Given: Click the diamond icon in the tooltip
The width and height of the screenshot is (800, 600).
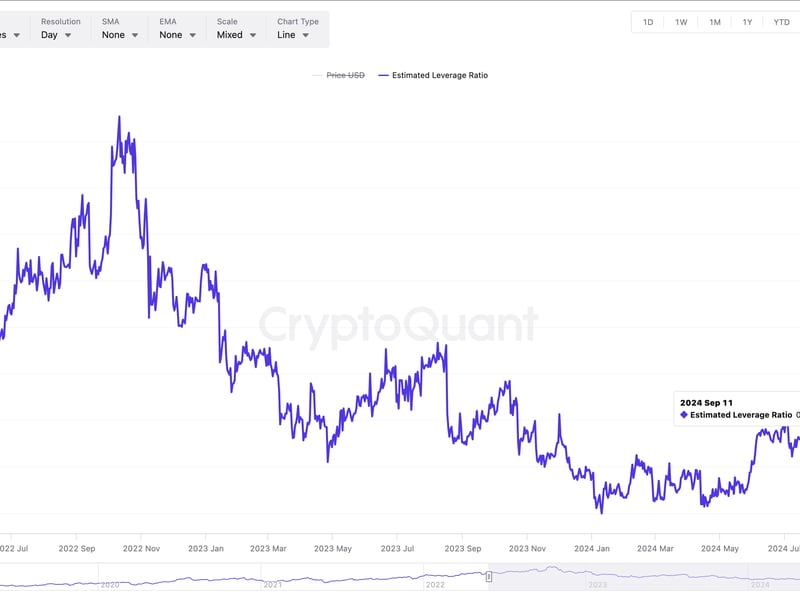Looking at the screenshot, I should pyautogui.click(x=684, y=415).
